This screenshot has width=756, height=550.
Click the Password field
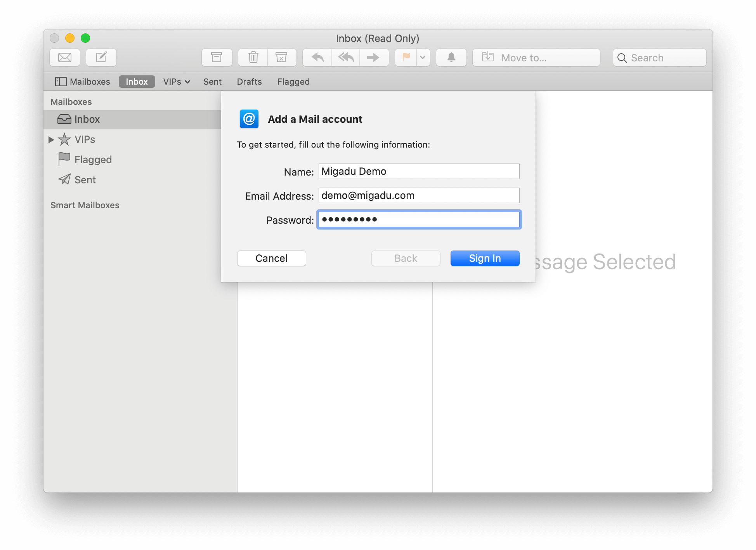pyautogui.click(x=419, y=219)
